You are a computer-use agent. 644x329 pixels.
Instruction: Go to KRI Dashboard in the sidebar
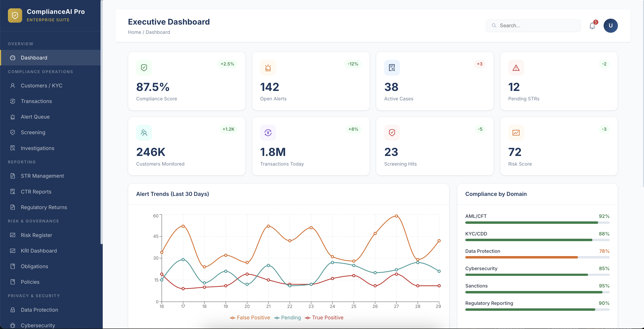[x=38, y=251]
